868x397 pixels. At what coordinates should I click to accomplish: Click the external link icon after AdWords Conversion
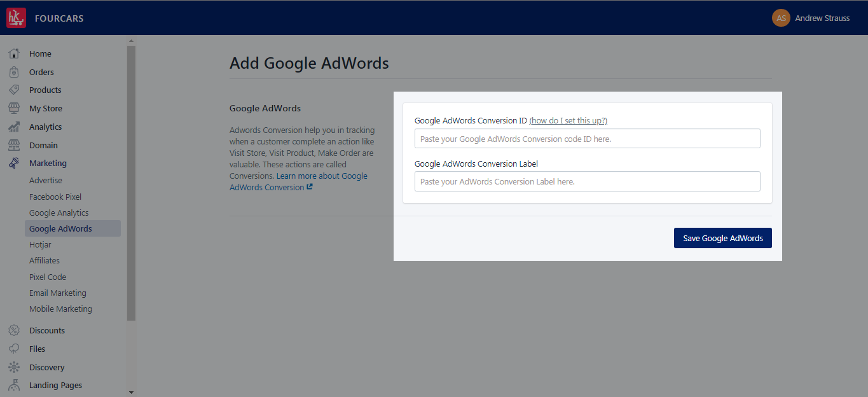310,187
